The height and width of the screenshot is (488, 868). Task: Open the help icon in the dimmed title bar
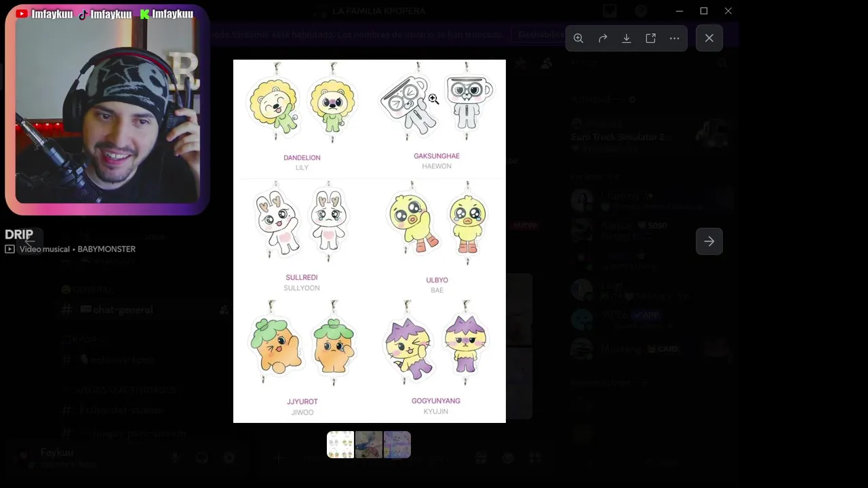(x=641, y=11)
